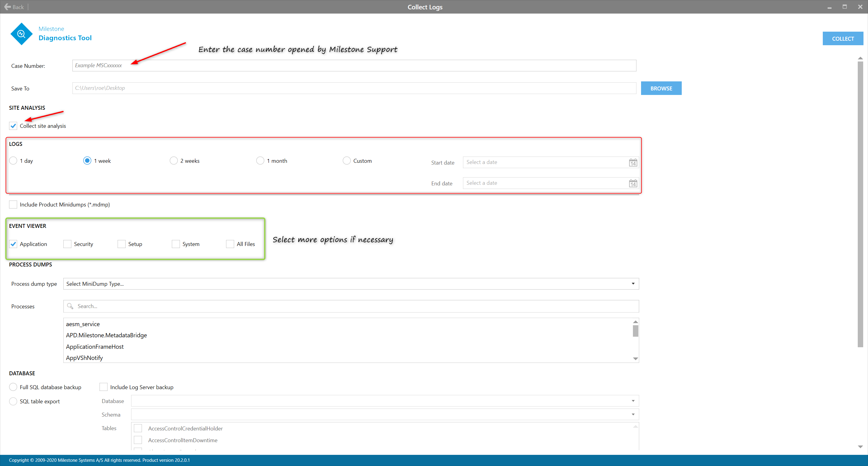Open the Database dropdown list
Screen dimensions: 868x466
[633, 401]
